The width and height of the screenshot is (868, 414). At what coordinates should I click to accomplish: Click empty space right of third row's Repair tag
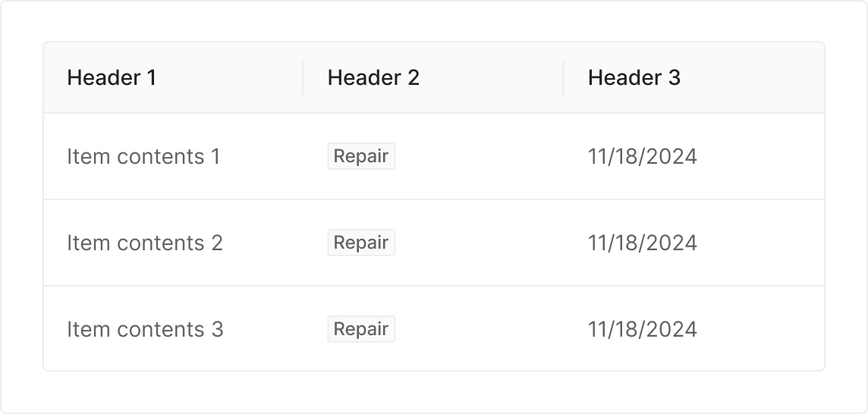[478, 330]
